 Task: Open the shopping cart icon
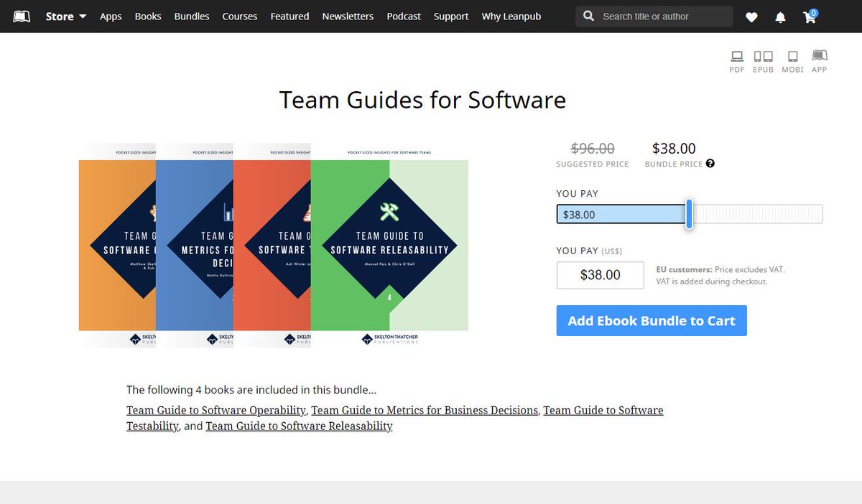point(810,16)
